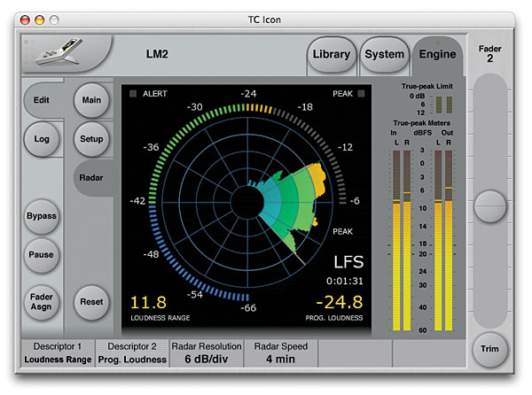Click the output R true-peak meter

coord(449,241)
